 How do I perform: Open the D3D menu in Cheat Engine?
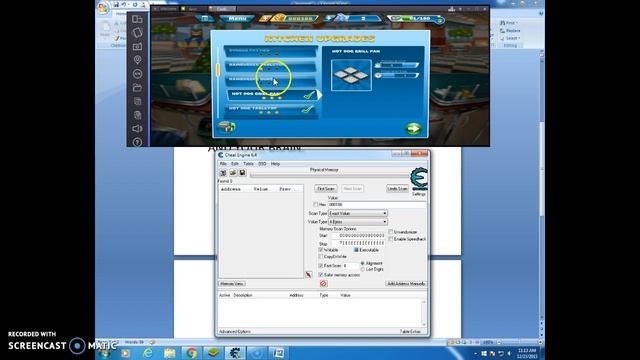(x=262, y=164)
